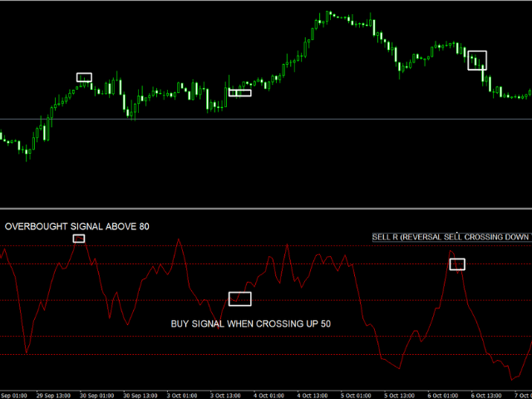The width and height of the screenshot is (532, 399).
Task: Click the 6 Oct 01:00 time label
Action: pos(445,395)
